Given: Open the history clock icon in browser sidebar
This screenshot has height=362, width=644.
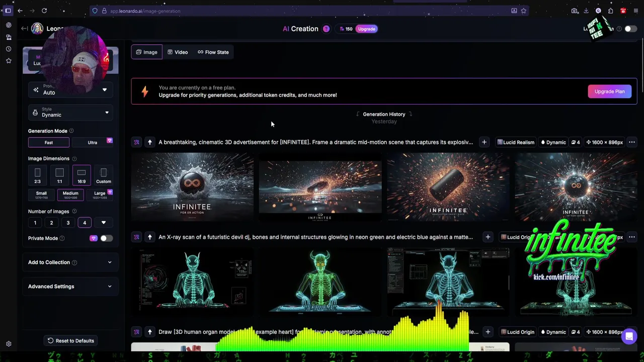Looking at the screenshot, I should (x=9, y=49).
